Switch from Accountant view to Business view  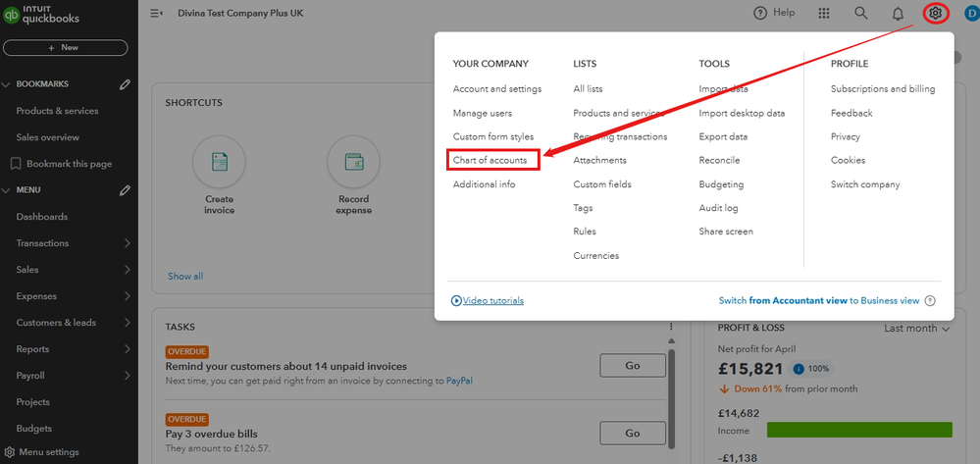tap(819, 301)
